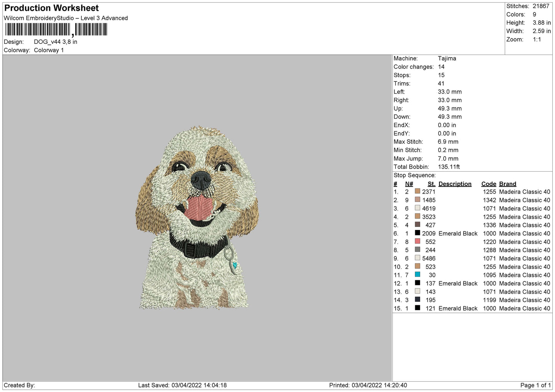
Task: Click 'Created By:' footer label
Action: coord(19,385)
